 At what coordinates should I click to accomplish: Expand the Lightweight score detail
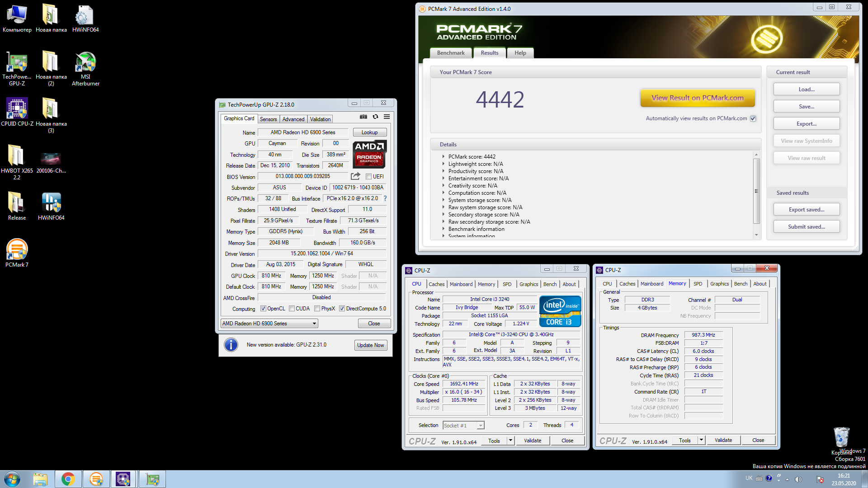(443, 164)
